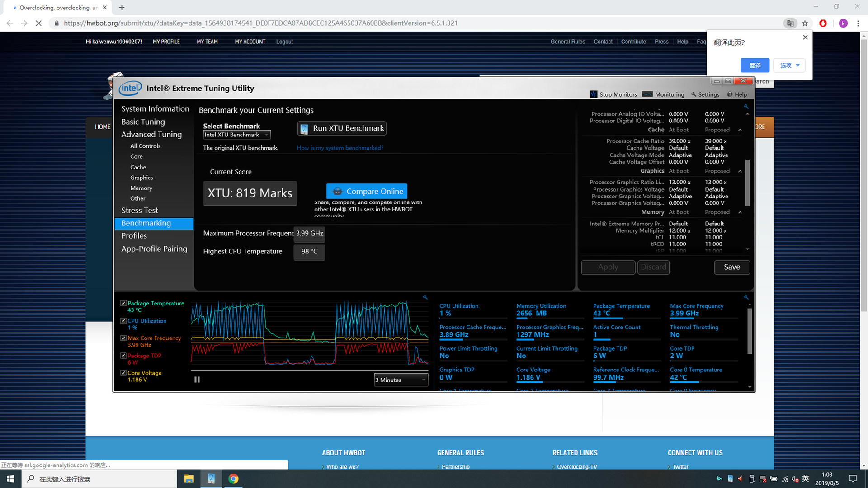Uncheck Package TDP in graph legend

coord(123,356)
